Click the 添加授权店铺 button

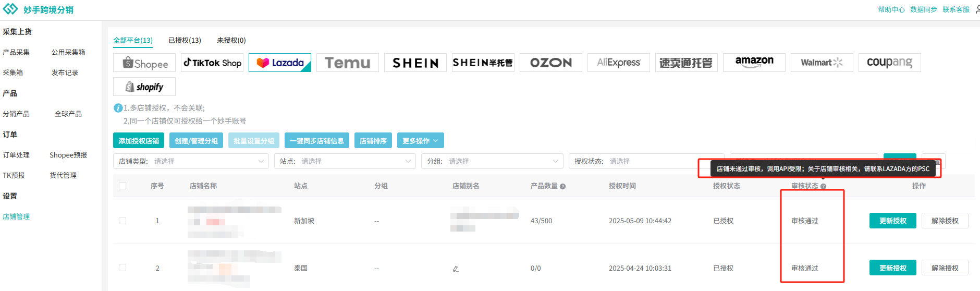[x=139, y=141]
